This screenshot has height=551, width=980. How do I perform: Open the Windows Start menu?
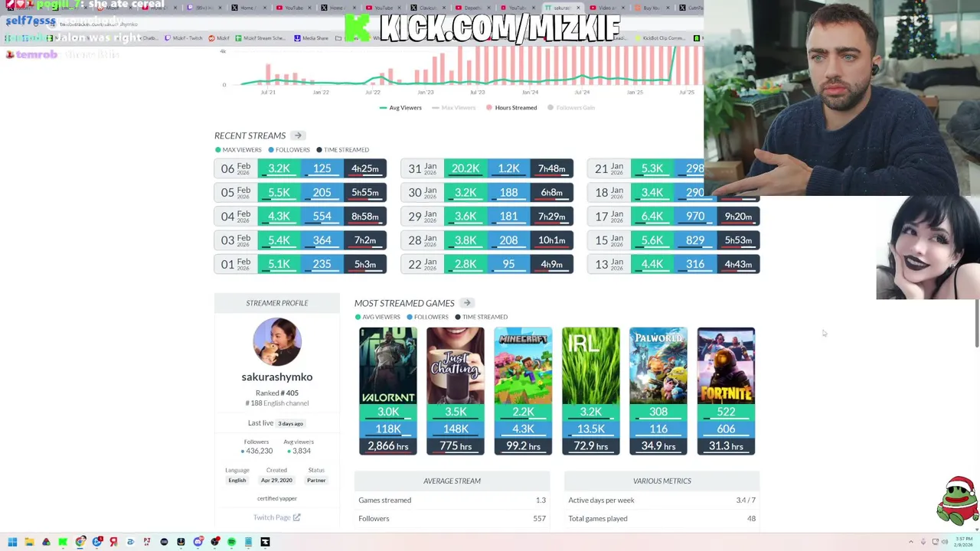coord(12,542)
